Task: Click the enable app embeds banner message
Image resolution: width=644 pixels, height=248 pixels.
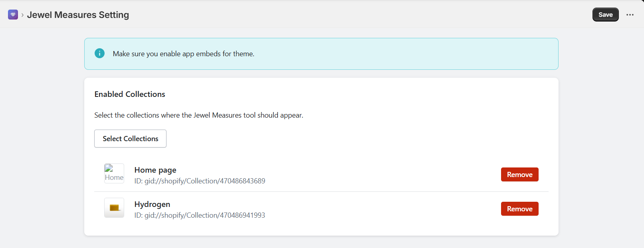Action: 184,54
